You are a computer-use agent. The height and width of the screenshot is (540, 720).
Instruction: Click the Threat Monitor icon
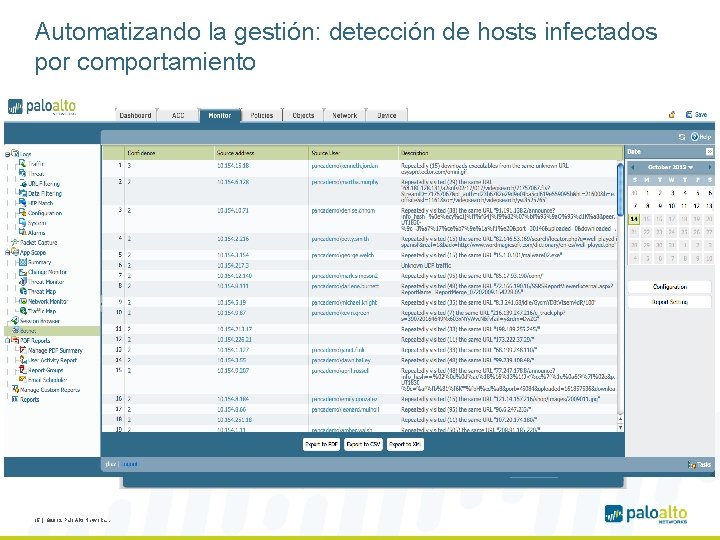pyautogui.click(x=23, y=281)
